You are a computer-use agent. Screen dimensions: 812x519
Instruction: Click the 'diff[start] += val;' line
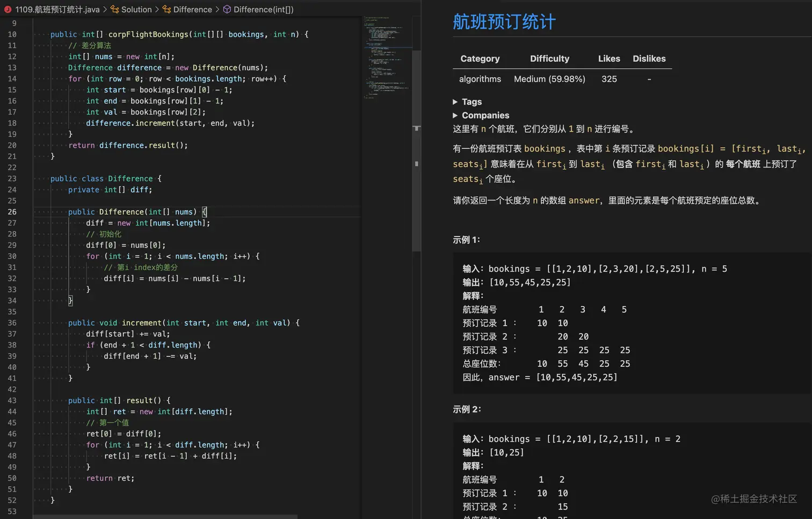point(128,334)
